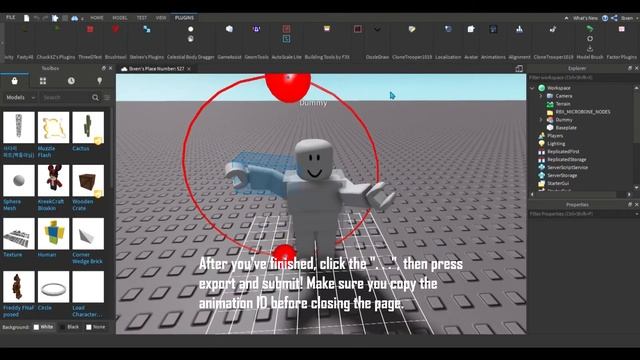Open the Toolbox Creations lightbulb tab
The image size is (640, 360).
[x=99, y=81]
